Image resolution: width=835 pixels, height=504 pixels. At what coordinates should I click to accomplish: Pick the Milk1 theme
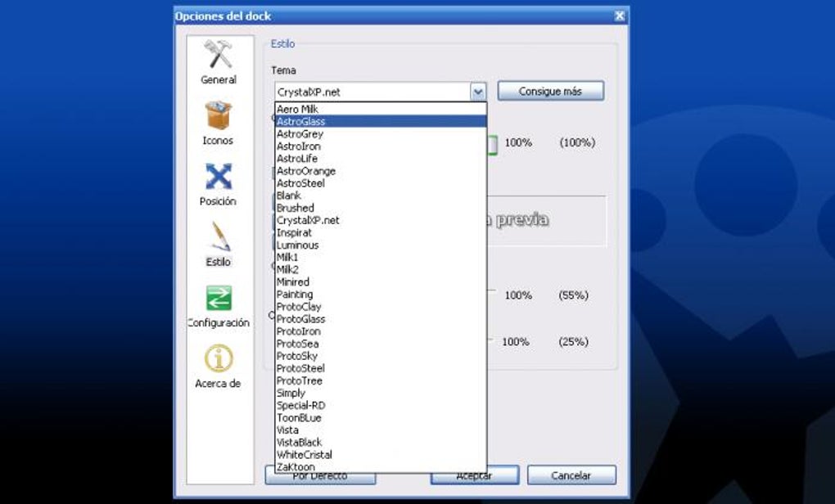[x=381, y=257]
